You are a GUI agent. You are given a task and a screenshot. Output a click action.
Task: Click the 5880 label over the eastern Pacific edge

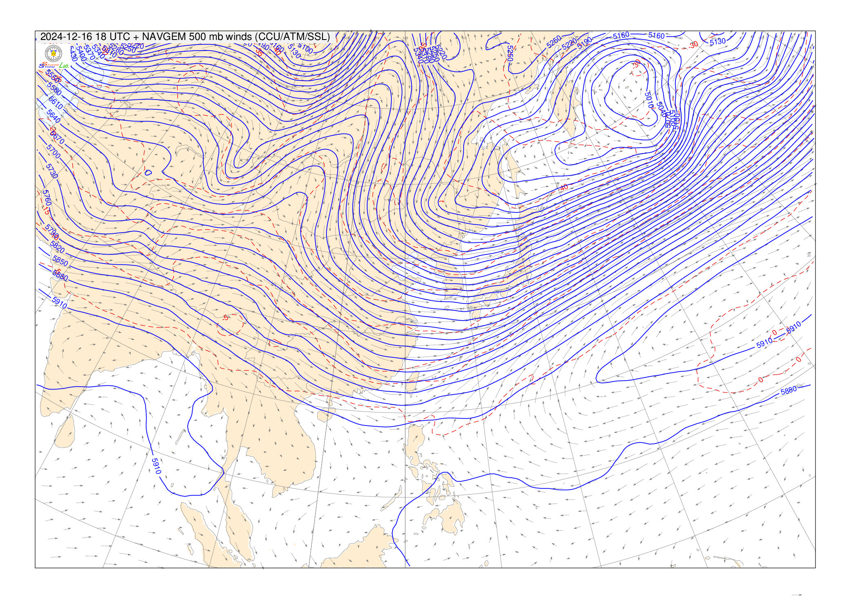tap(789, 390)
